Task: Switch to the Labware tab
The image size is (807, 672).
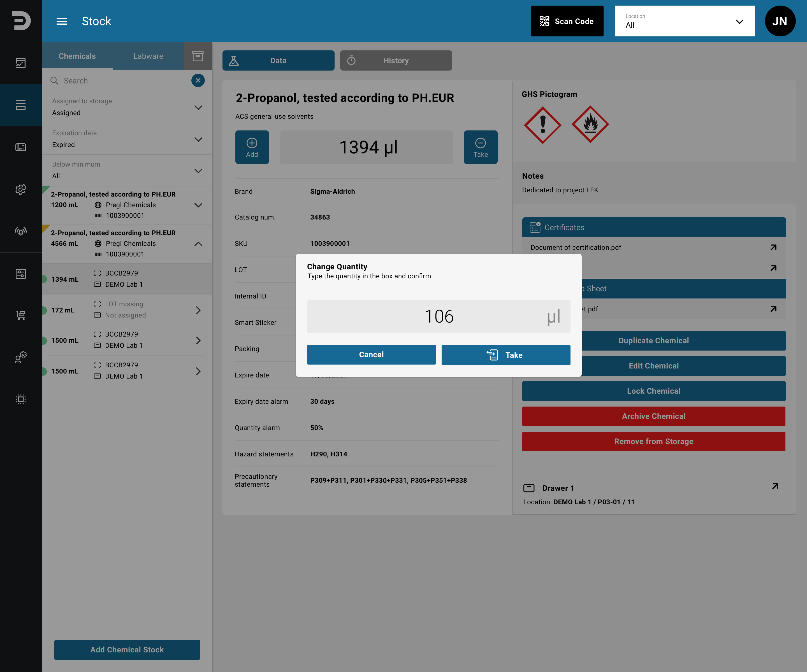Action: [x=148, y=56]
